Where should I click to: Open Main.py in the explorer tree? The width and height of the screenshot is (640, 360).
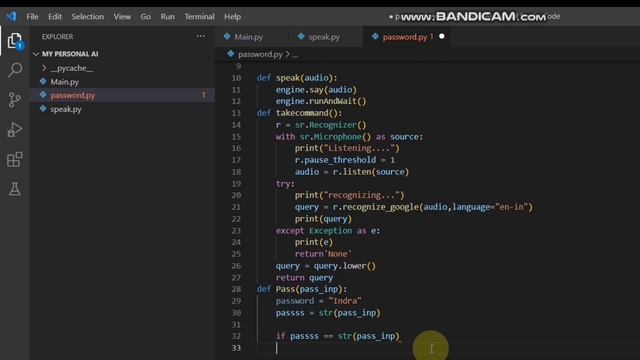tap(64, 82)
